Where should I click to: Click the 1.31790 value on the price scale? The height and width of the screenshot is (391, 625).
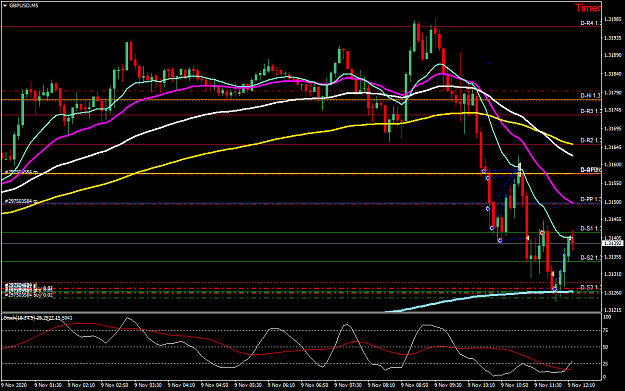click(613, 92)
